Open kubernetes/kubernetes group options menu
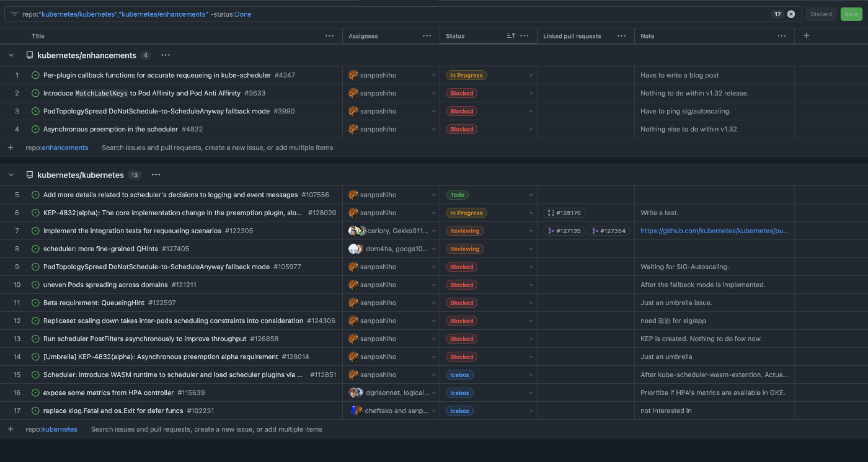868x462 pixels. [x=156, y=175]
